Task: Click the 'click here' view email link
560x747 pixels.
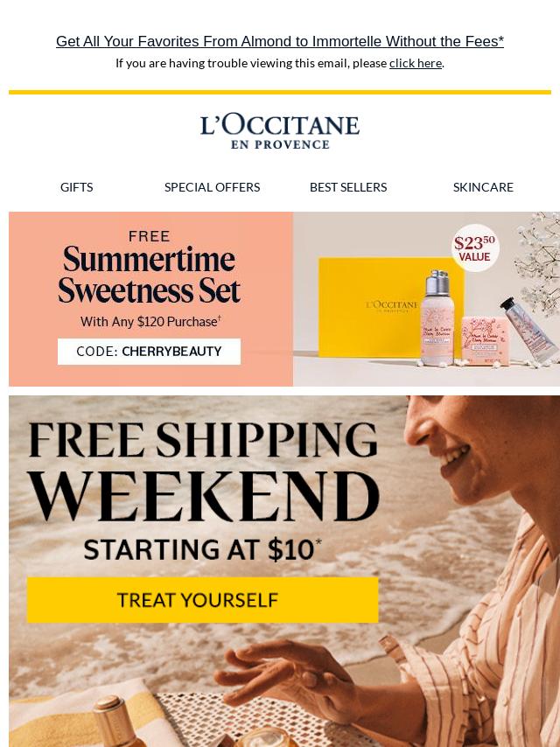Action: [x=415, y=63]
